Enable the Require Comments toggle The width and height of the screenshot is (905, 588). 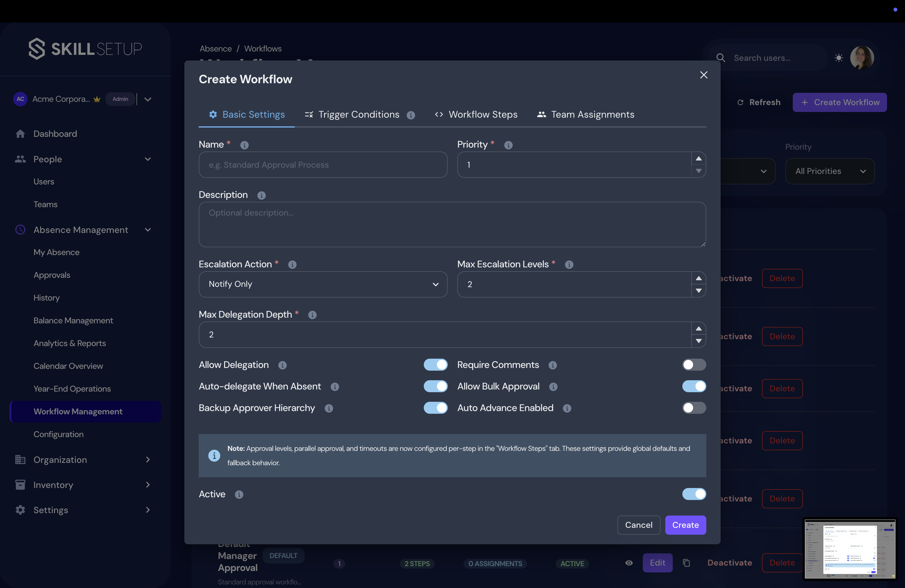[694, 365]
